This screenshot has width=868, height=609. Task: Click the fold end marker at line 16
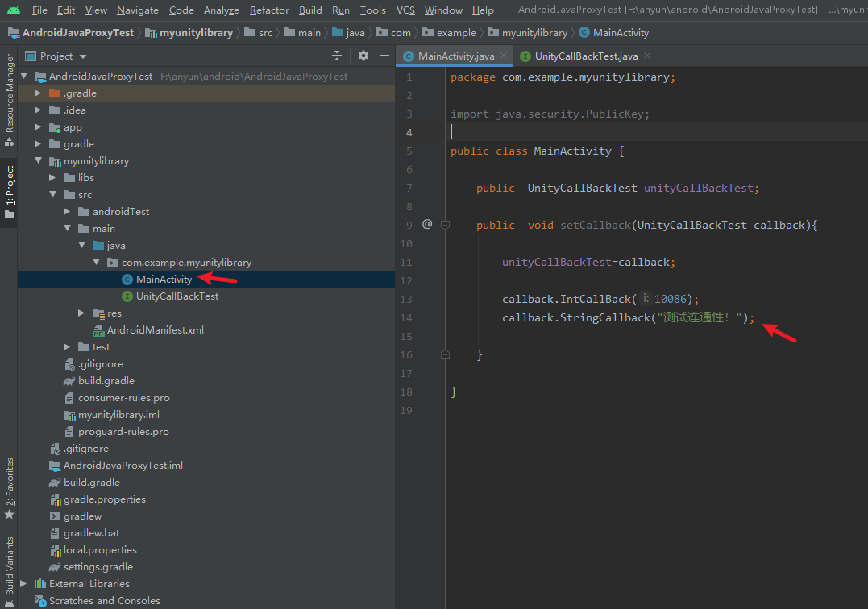tap(445, 354)
